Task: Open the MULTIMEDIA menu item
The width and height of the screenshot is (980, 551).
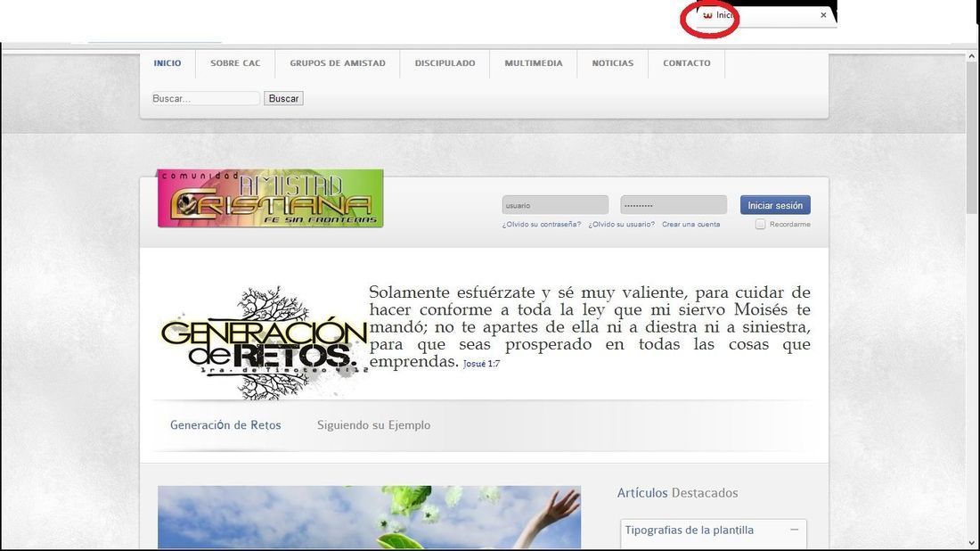Action: (533, 63)
